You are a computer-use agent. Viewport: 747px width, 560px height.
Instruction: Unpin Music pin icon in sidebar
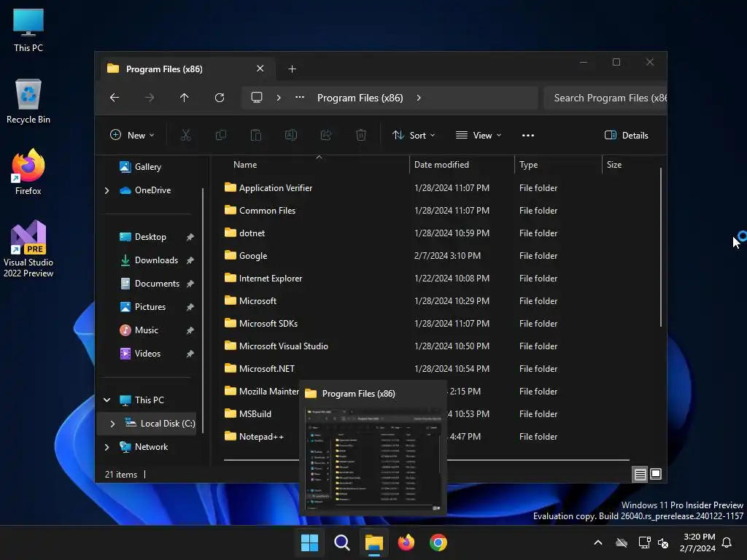(x=190, y=330)
